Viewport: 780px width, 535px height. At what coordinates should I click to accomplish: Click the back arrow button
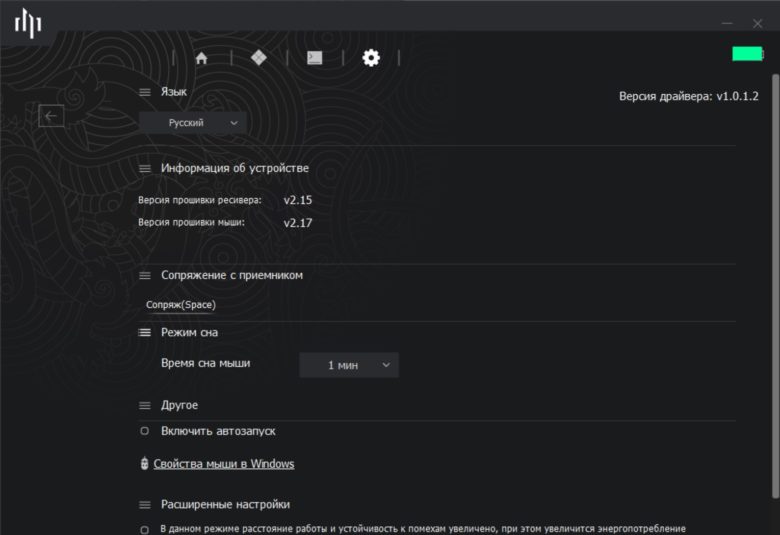point(51,116)
